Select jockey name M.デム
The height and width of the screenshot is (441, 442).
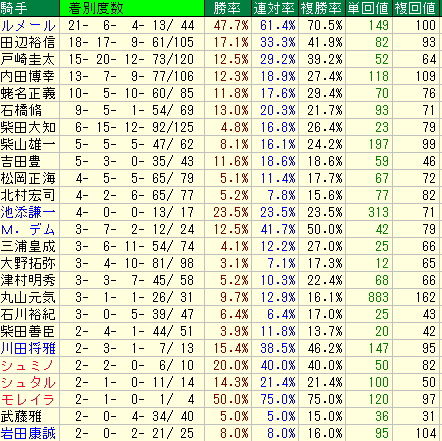(x=28, y=230)
